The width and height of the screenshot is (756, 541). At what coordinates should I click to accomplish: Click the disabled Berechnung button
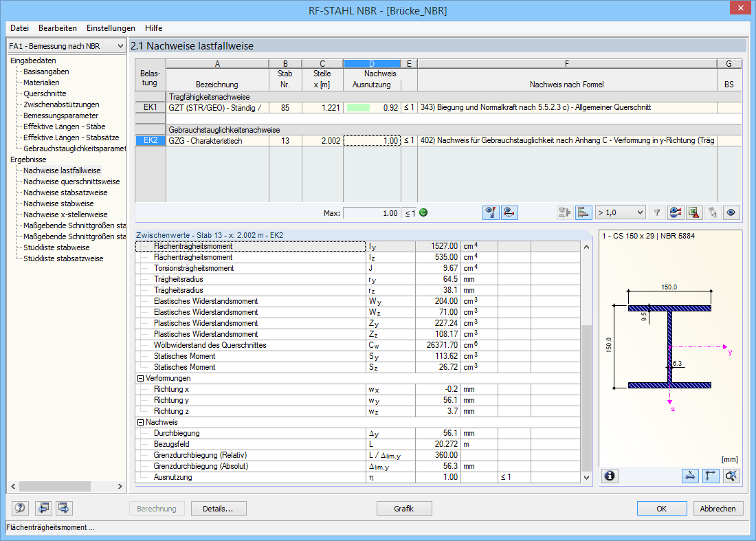[157, 509]
